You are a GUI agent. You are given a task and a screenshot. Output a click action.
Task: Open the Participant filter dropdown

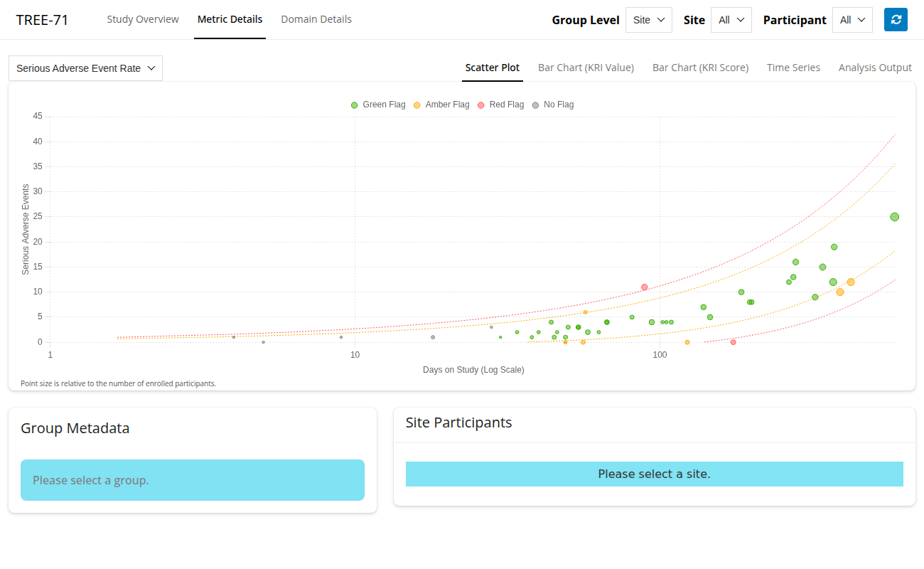(x=852, y=20)
